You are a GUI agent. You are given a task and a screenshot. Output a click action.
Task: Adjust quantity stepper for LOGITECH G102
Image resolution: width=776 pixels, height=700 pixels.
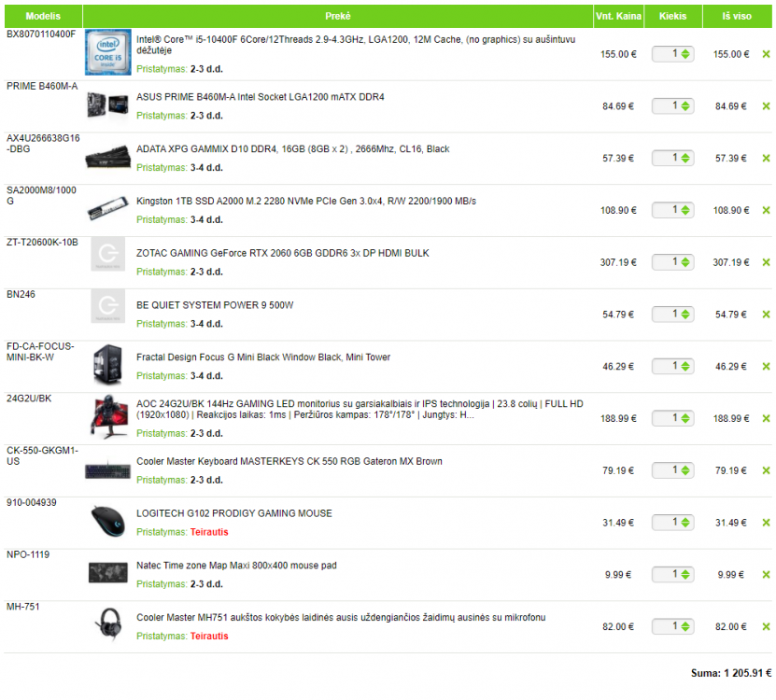coord(684,523)
